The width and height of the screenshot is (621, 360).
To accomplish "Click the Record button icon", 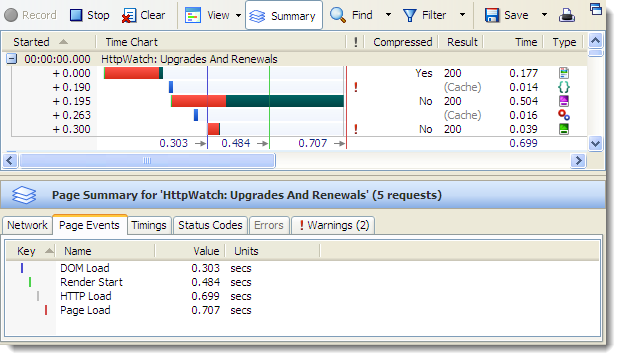I will 11,15.
